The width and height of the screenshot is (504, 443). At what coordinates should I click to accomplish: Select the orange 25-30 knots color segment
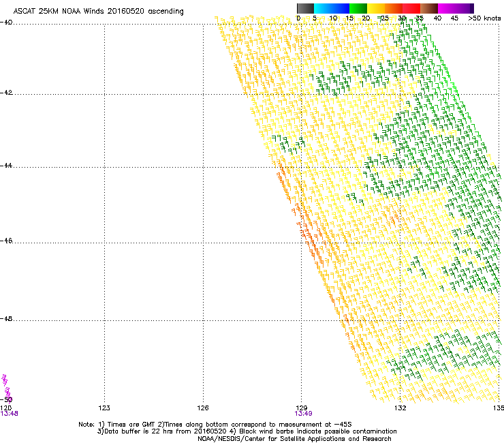(x=394, y=8)
